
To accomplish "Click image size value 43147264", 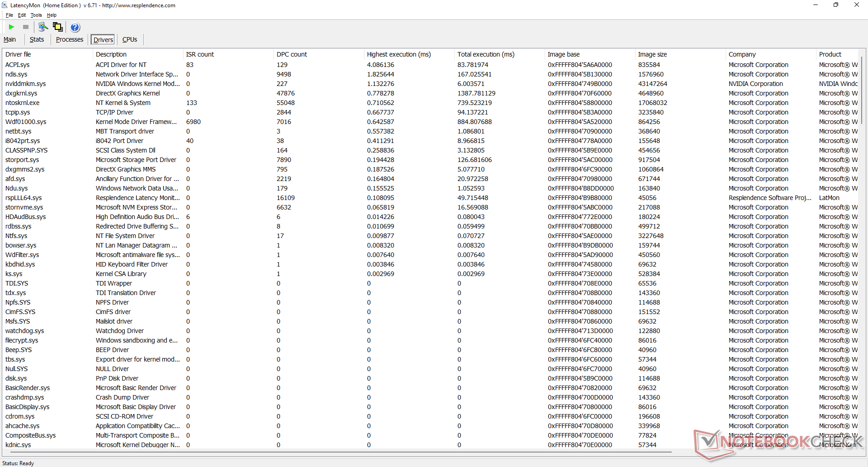I will click(x=653, y=84).
